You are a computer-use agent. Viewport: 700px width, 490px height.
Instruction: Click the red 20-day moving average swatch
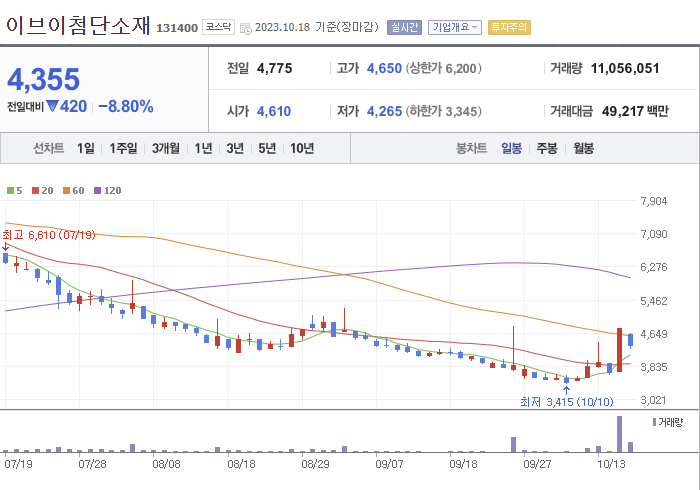coord(36,191)
